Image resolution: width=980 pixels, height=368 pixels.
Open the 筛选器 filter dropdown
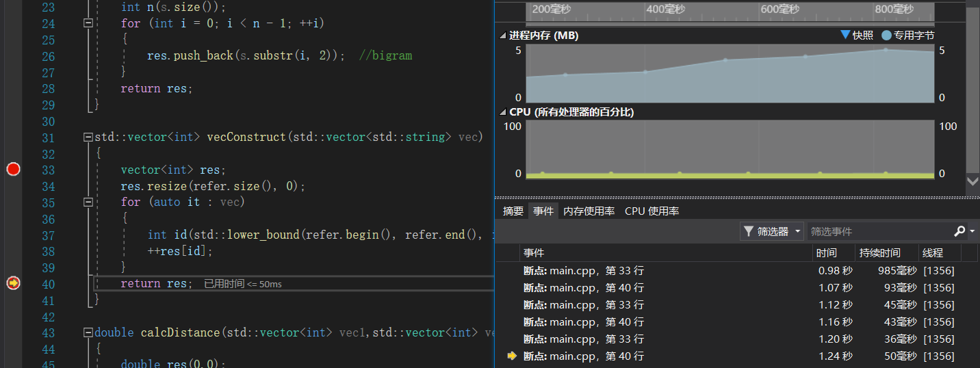click(x=772, y=232)
